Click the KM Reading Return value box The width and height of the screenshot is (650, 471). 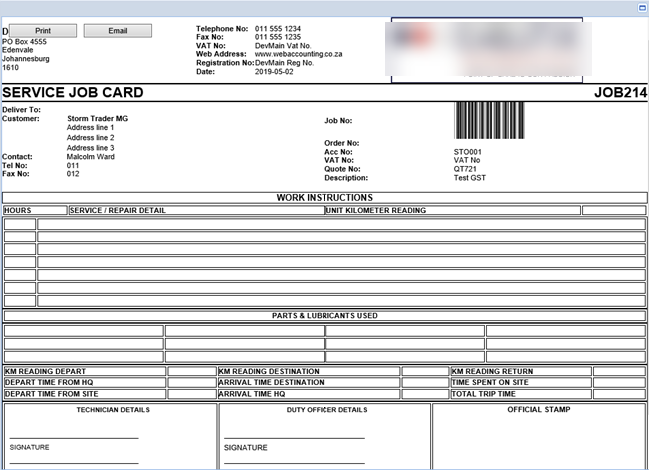[x=619, y=371]
